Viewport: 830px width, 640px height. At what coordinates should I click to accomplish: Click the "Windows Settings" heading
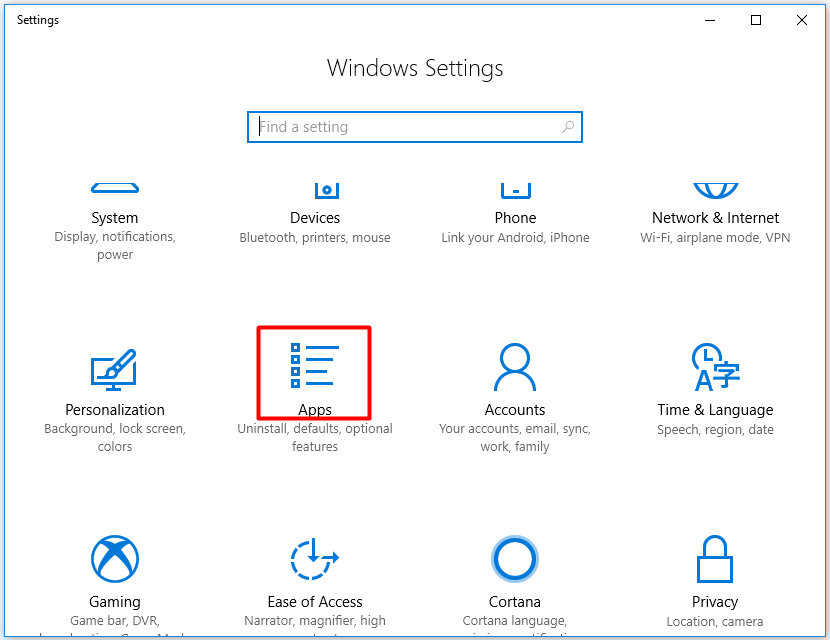pos(415,69)
